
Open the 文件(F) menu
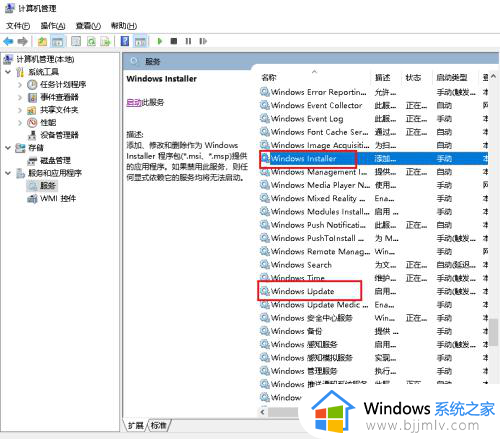pyautogui.click(x=18, y=26)
